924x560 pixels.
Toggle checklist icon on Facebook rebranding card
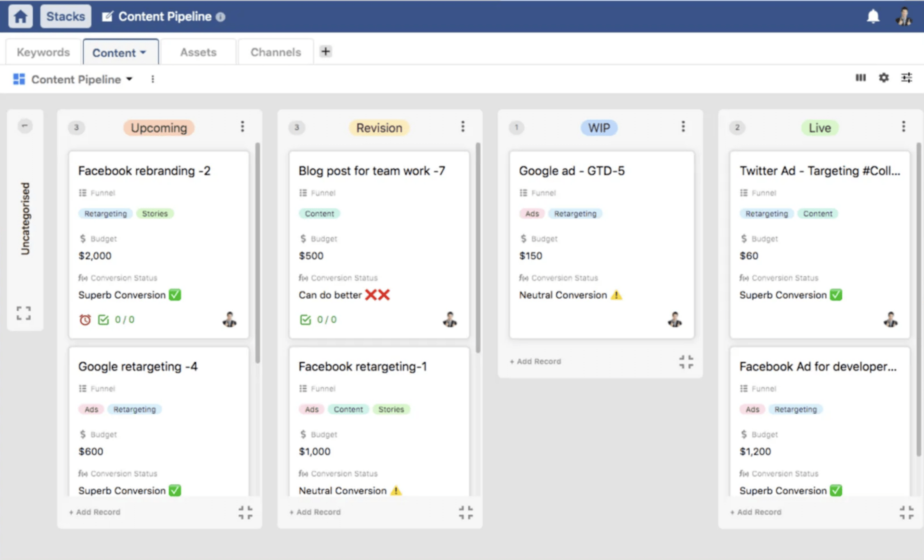[103, 319]
